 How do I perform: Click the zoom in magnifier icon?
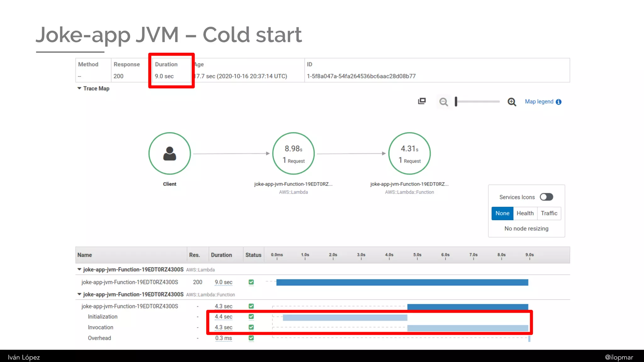[512, 102]
